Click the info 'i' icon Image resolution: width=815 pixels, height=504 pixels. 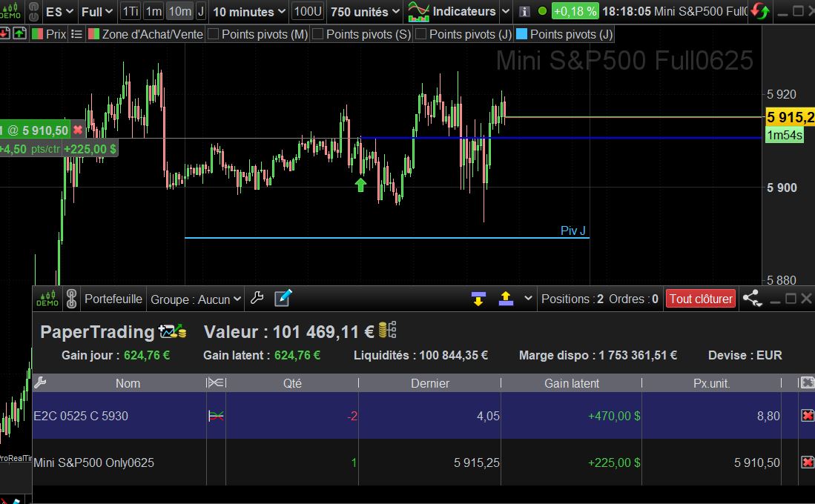[524, 11]
